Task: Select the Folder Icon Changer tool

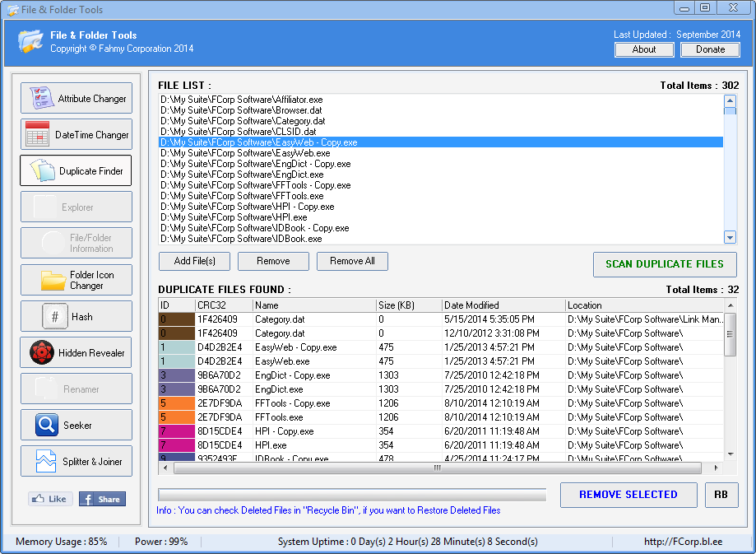Action: [x=76, y=280]
